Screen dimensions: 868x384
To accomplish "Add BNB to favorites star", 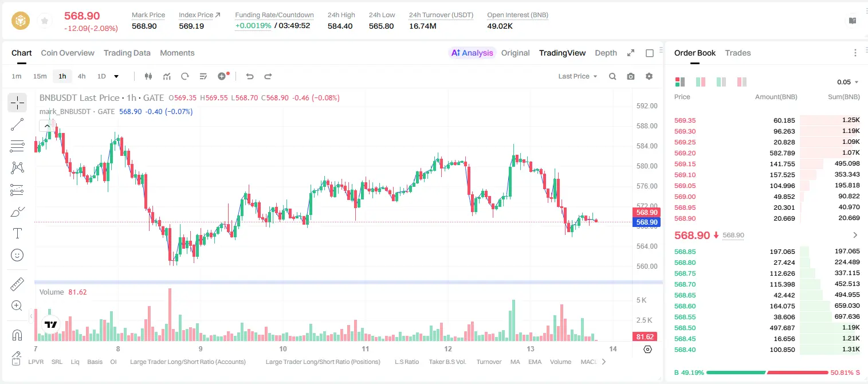I will 45,21.
